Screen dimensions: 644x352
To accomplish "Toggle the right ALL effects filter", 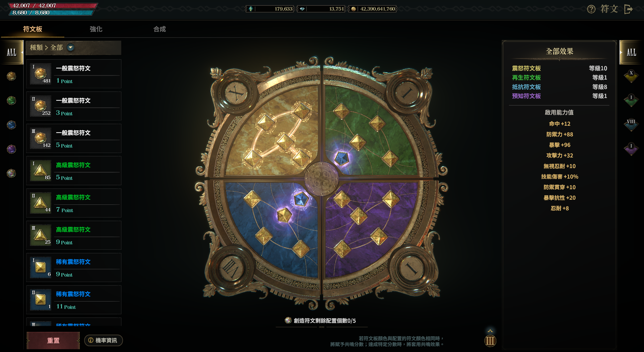I will tap(631, 52).
